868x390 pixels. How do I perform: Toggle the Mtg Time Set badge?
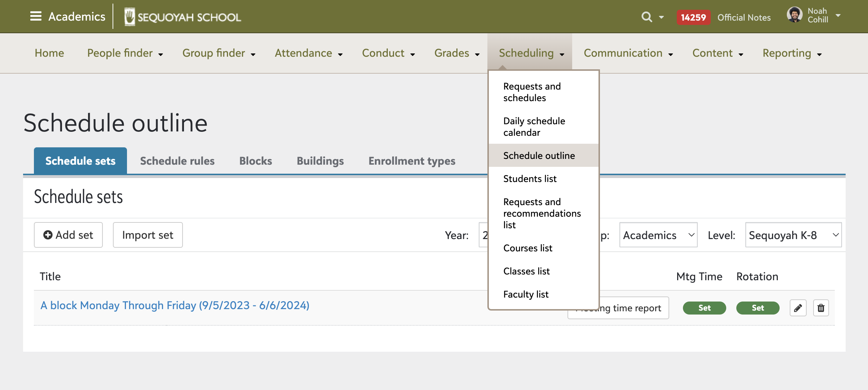point(704,308)
